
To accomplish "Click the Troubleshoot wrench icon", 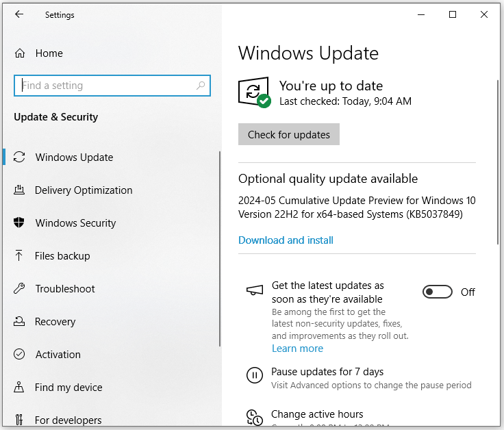I will point(20,289).
